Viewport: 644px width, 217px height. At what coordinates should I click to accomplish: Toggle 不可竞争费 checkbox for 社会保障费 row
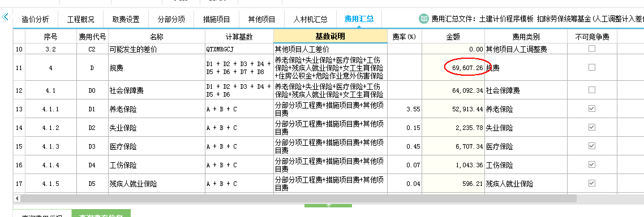click(592, 90)
